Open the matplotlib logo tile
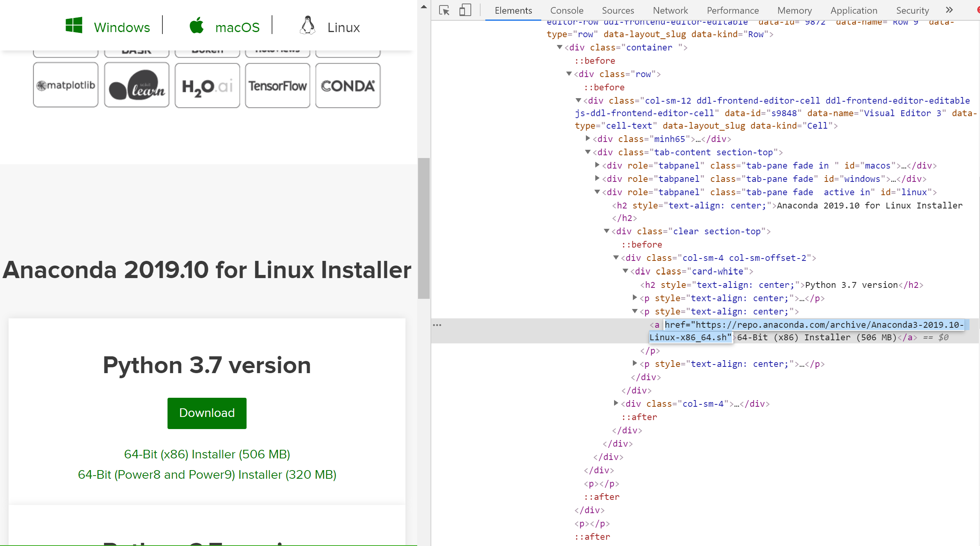Viewport: 980px width, 546px height. point(66,85)
